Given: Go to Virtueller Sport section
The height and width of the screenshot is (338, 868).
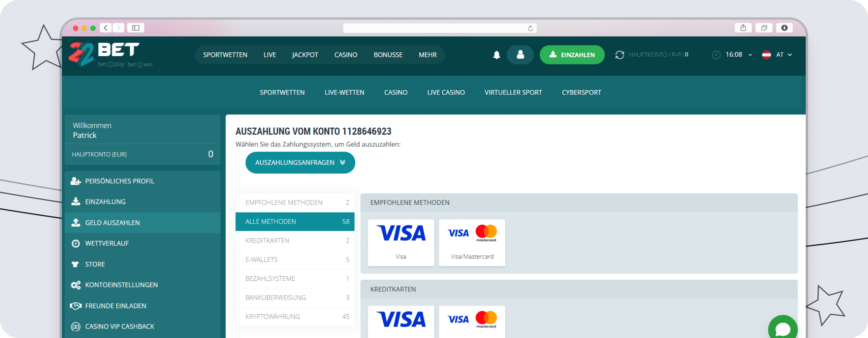Looking at the screenshot, I should coord(513,92).
